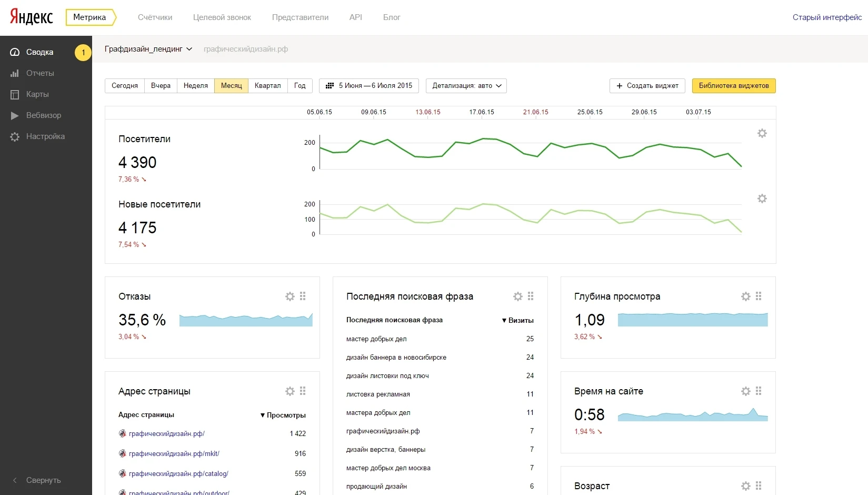Screen dimensions: 868x495
Task: Click gear icon in Отказы widget
Action: pyautogui.click(x=290, y=296)
